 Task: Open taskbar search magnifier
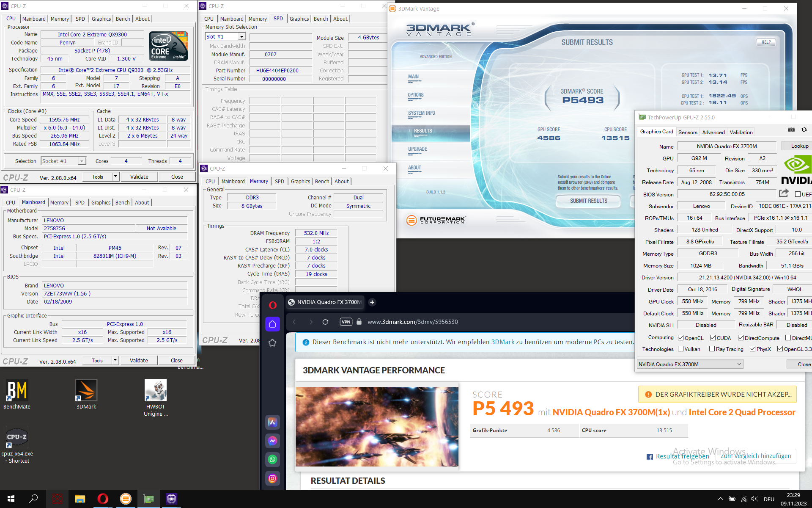pos(33,499)
